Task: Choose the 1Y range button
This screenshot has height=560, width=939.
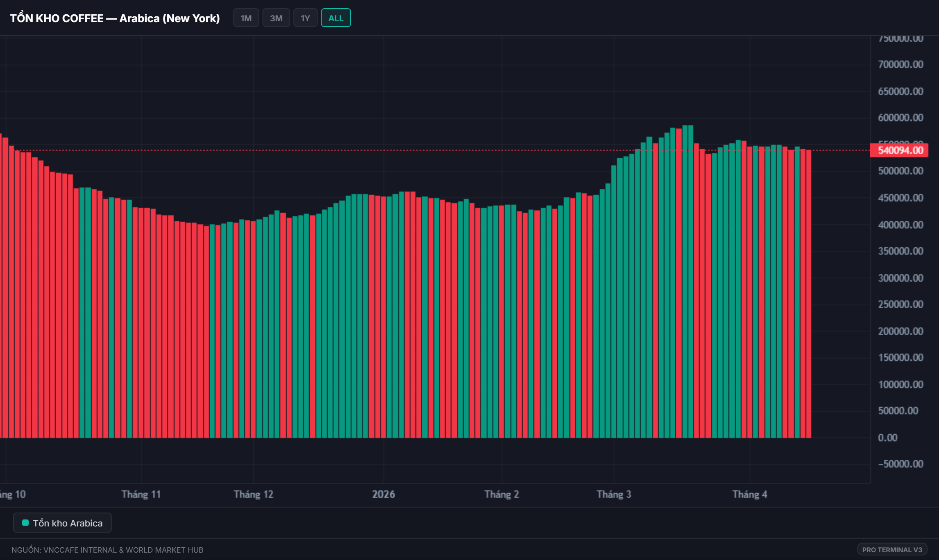Action: pyautogui.click(x=305, y=18)
